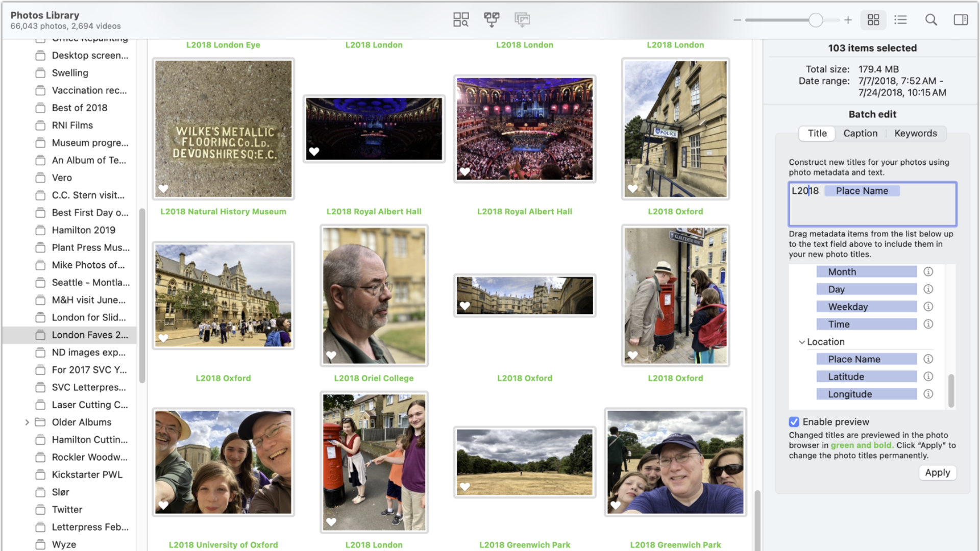Collapse the Location metadata section

coord(802,342)
